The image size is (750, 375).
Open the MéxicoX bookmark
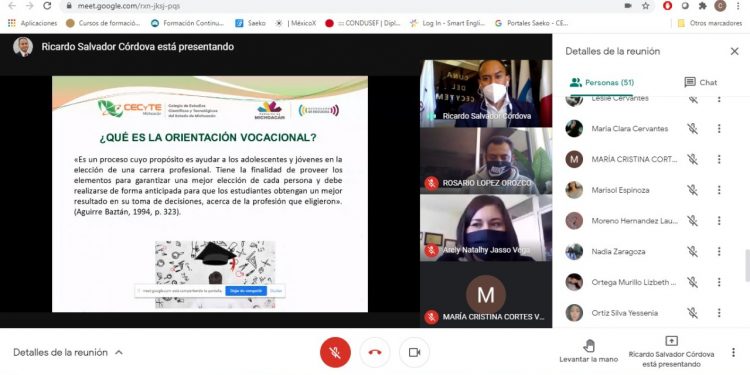(x=296, y=23)
